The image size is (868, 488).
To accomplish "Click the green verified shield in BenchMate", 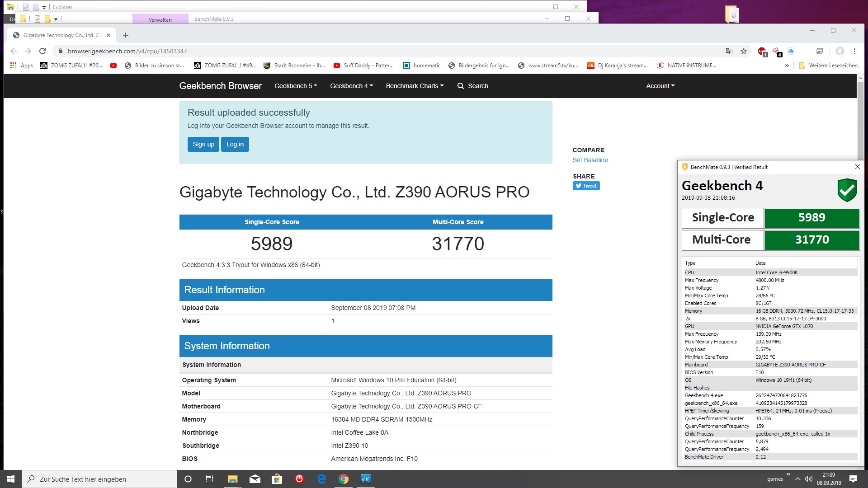I will point(847,190).
